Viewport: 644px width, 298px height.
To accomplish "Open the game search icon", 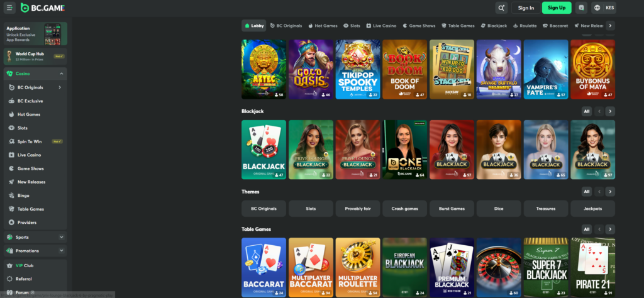I will pos(501,8).
